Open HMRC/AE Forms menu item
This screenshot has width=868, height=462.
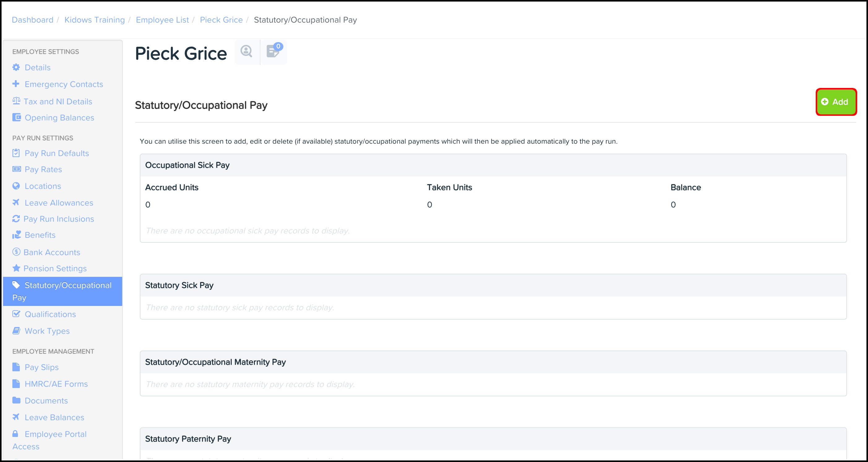tap(56, 384)
